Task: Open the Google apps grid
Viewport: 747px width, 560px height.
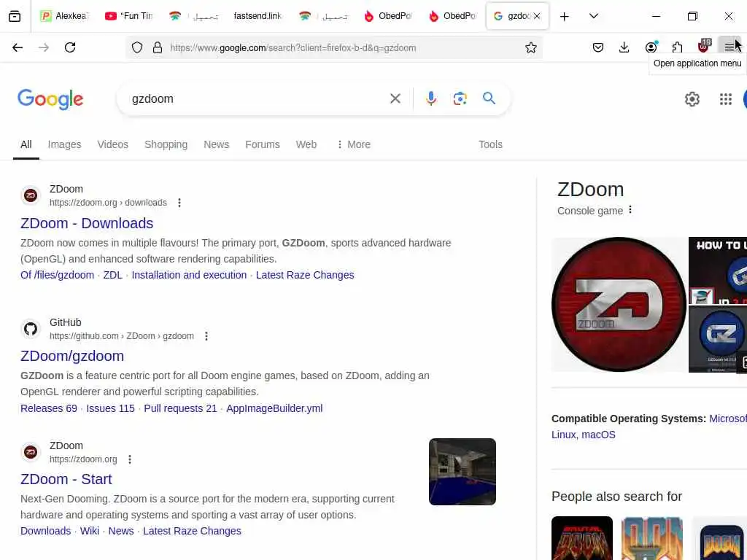Action: point(726,99)
